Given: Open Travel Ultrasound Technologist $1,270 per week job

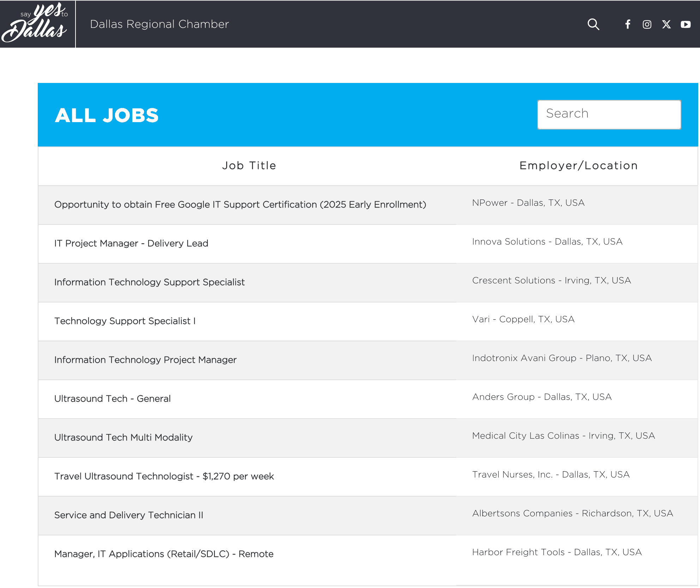Looking at the screenshot, I should 164,476.
